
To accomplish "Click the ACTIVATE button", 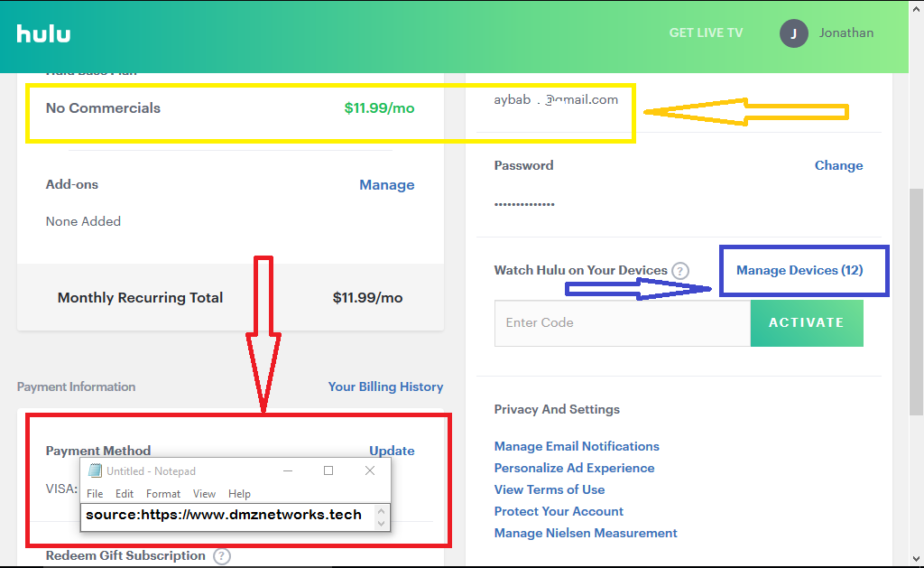I will pos(807,322).
